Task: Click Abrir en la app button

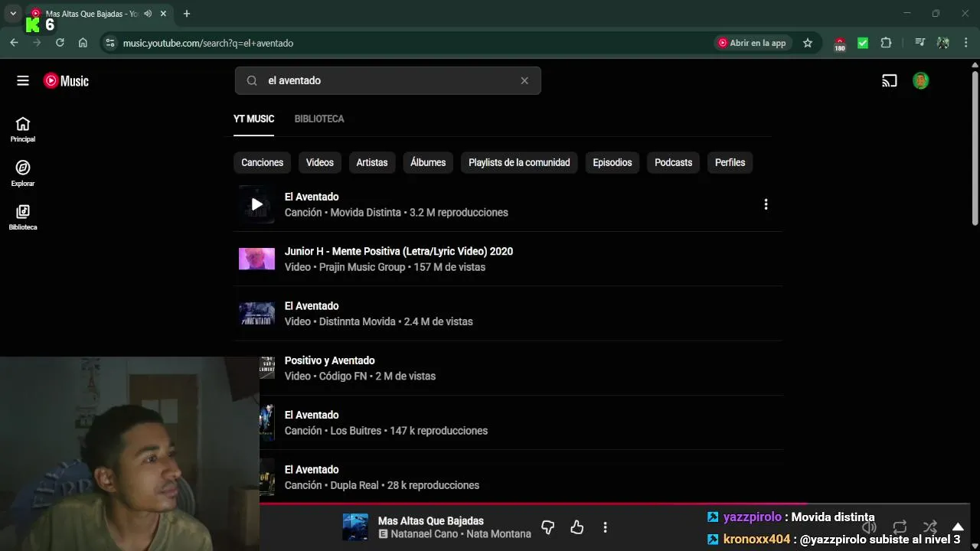Action: coord(752,43)
